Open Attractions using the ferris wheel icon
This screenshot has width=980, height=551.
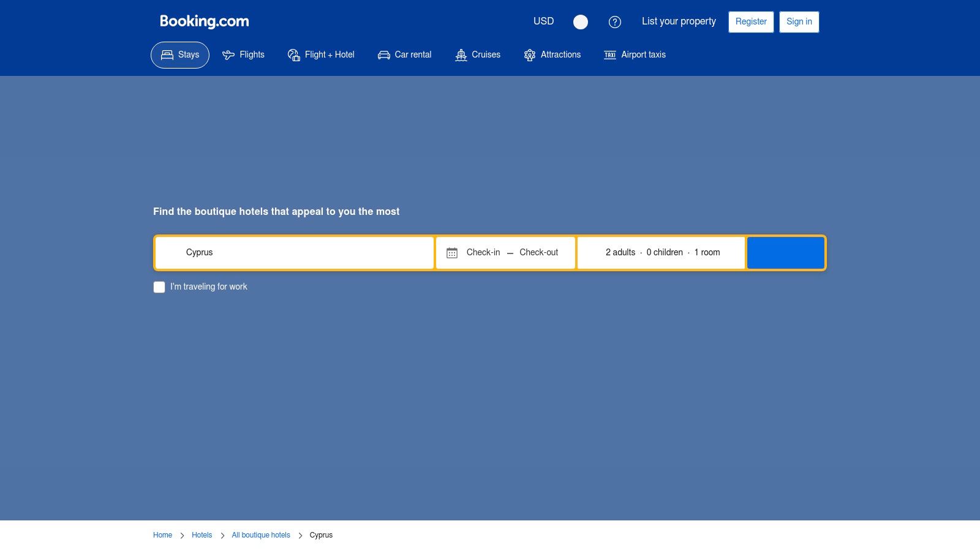click(x=529, y=54)
